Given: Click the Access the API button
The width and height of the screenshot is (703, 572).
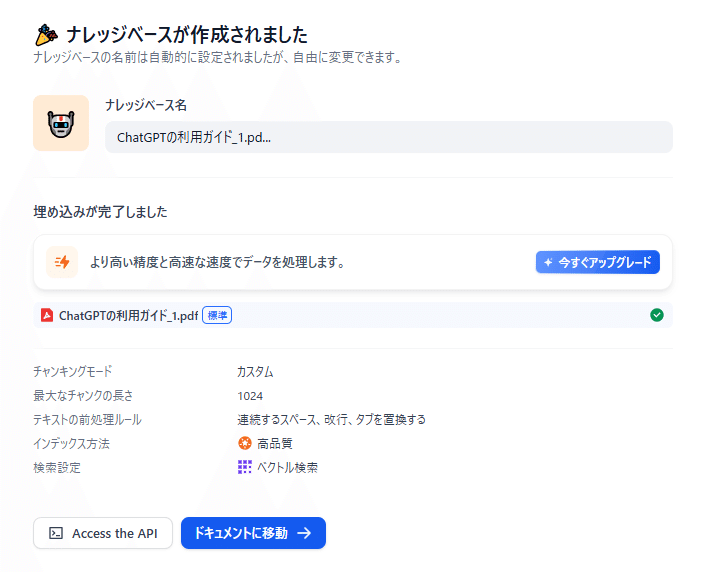Looking at the screenshot, I should tap(103, 533).
